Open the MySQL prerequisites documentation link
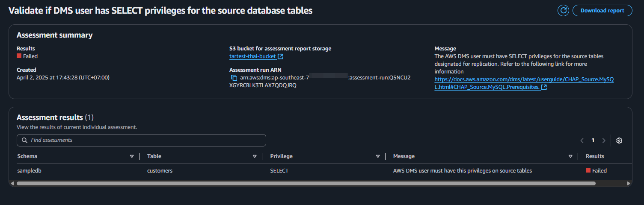644x205 pixels. click(x=525, y=83)
